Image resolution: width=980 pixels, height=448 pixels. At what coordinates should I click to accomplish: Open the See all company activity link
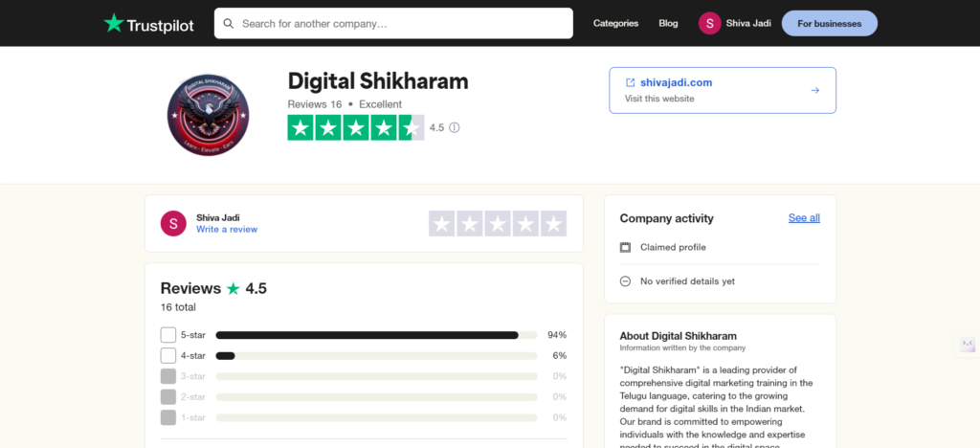tap(804, 218)
